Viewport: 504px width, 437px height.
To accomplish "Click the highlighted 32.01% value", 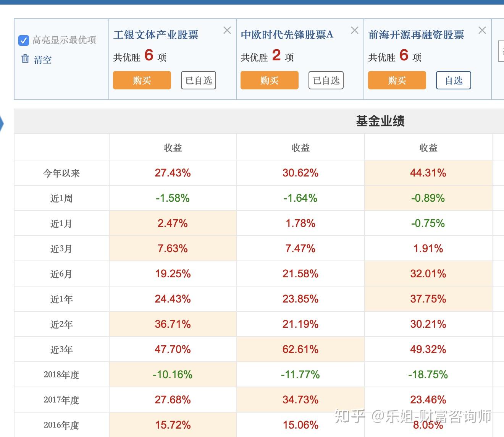I will coord(428,274).
